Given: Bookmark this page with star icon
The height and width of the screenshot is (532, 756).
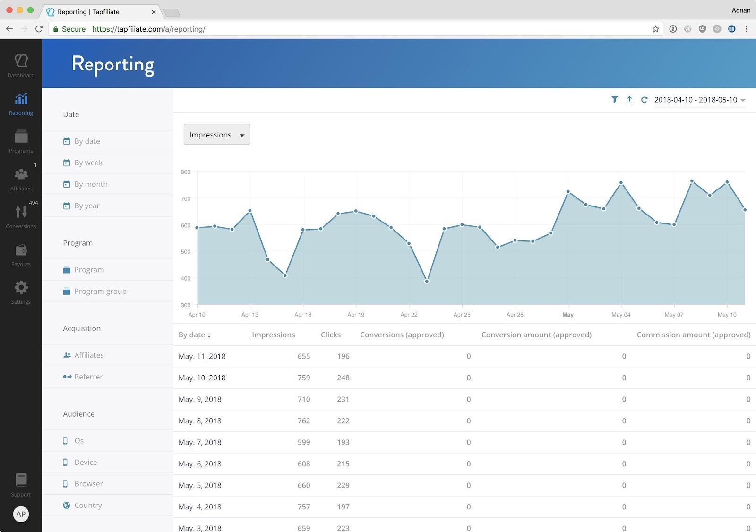Looking at the screenshot, I should click(x=655, y=29).
